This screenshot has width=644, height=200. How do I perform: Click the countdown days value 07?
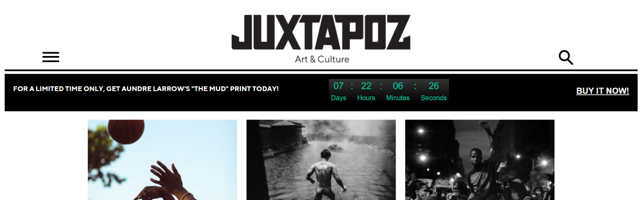coord(338,86)
